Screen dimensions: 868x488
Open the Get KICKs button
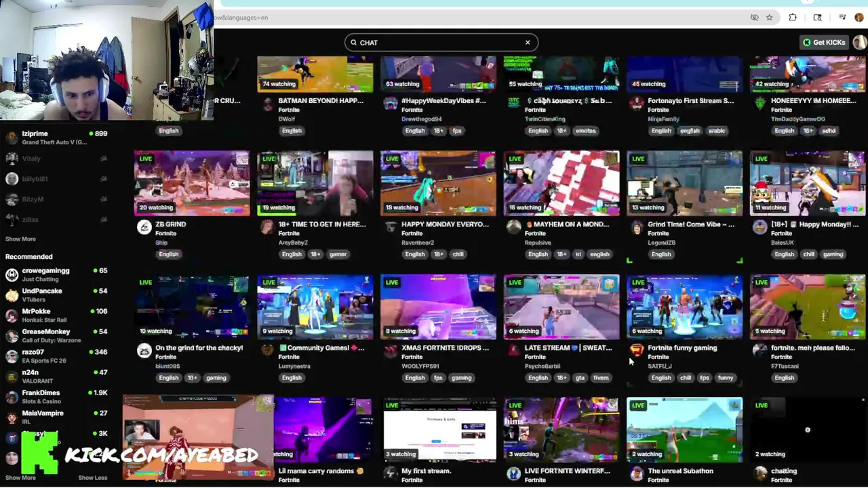[x=824, y=42]
